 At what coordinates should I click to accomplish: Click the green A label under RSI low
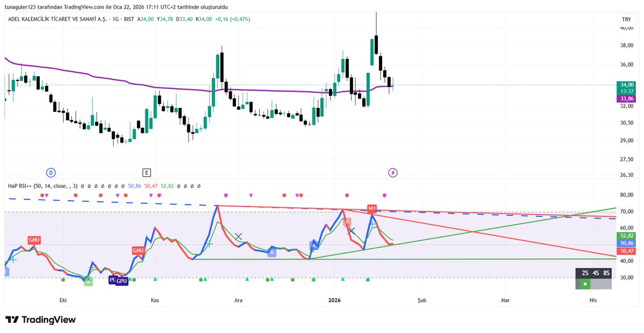88,281
